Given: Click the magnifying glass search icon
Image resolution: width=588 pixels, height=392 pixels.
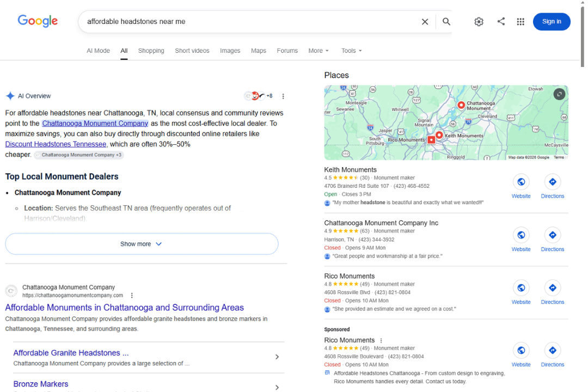Looking at the screenshot, I should pos(446,21).
